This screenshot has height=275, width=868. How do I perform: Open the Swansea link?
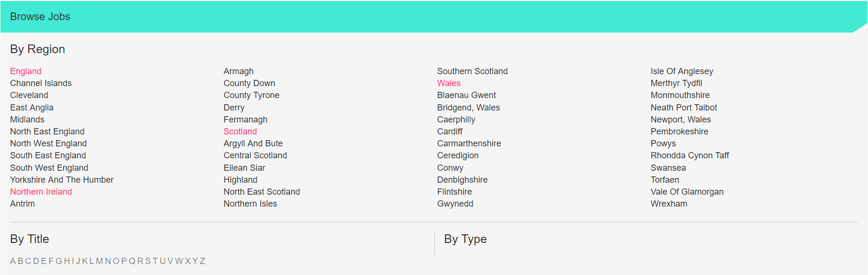click(x=668, y=168)
